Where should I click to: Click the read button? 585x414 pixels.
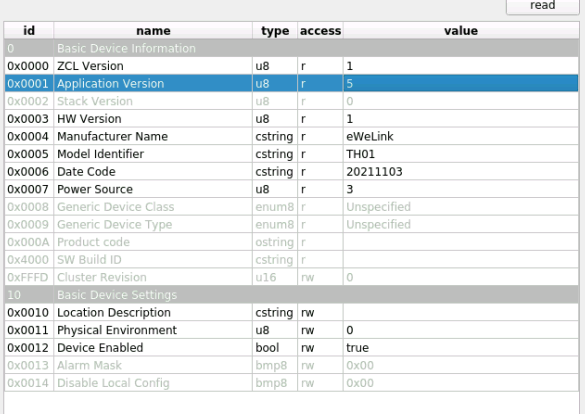542,6
